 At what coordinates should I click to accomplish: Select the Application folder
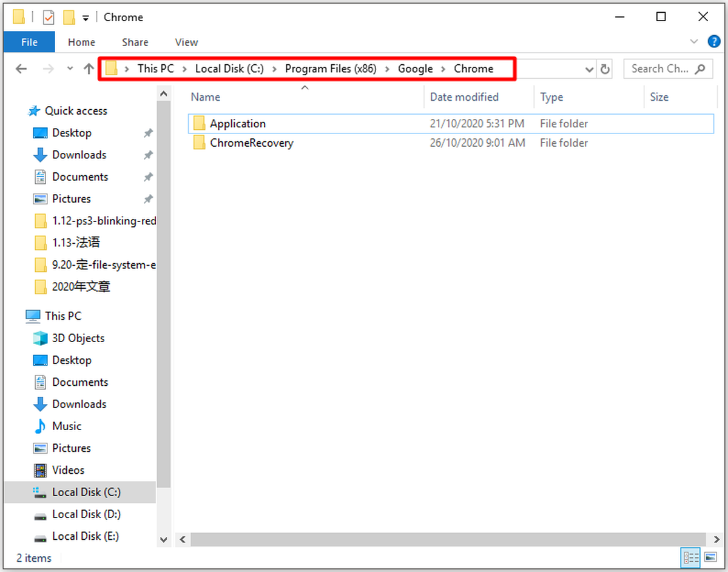(451, 123)
